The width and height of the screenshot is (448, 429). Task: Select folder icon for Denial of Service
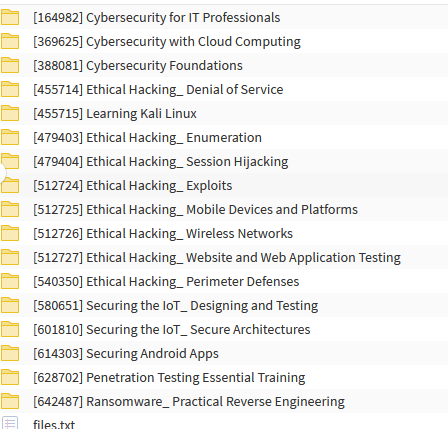click(x=10, y=89)
